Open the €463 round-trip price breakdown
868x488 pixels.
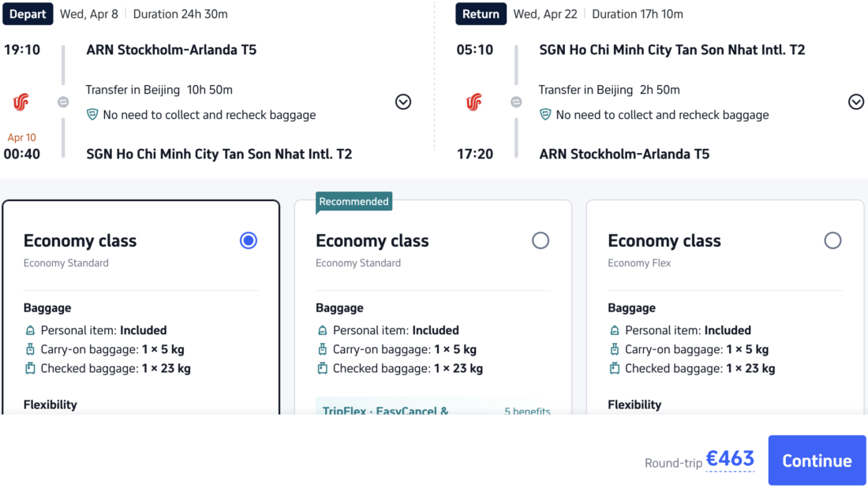[730, 460]
